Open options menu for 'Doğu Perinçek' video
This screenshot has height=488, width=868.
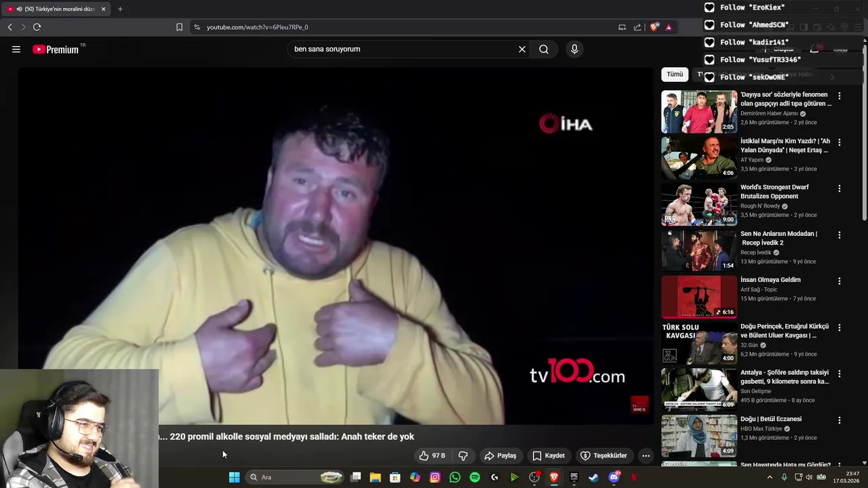point(840,327)
